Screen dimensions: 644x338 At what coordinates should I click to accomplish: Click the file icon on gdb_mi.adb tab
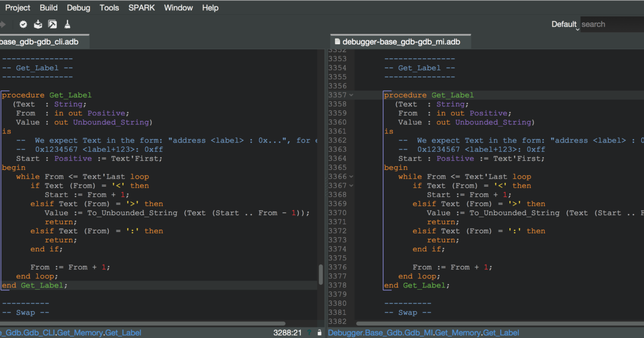click(337, 41)
